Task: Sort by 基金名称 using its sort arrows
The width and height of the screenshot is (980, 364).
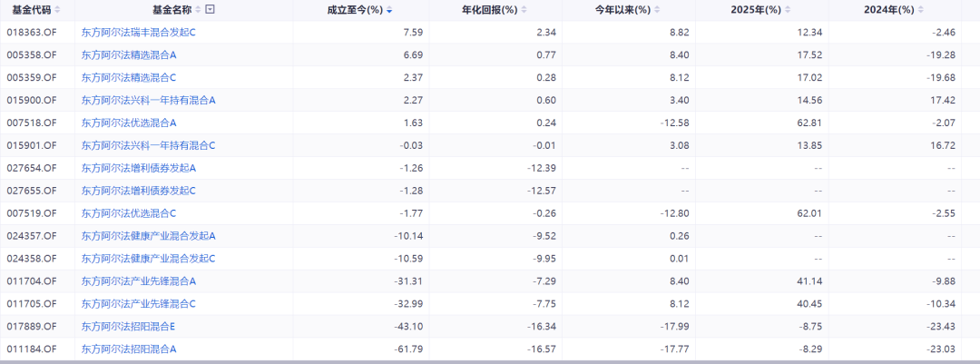Action: (x=198, y=10)
